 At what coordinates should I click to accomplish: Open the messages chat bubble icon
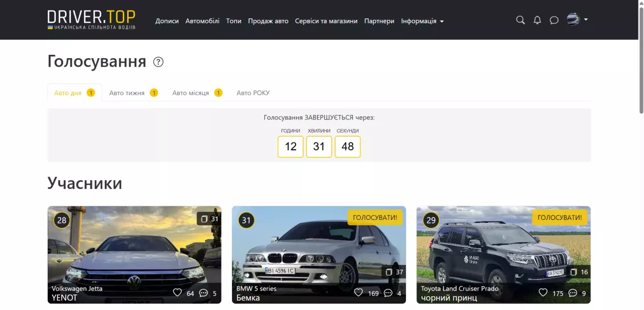tap(554, 20)
